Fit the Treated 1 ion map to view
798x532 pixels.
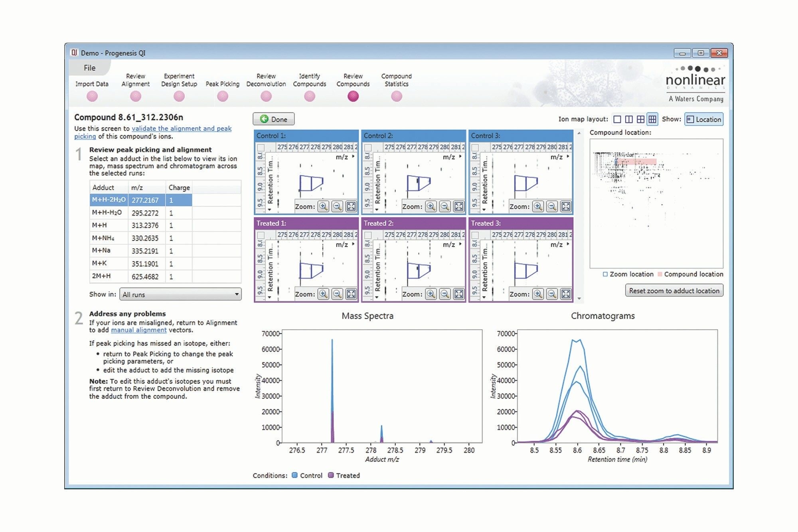pyautogui.click(x=351, y=294)
